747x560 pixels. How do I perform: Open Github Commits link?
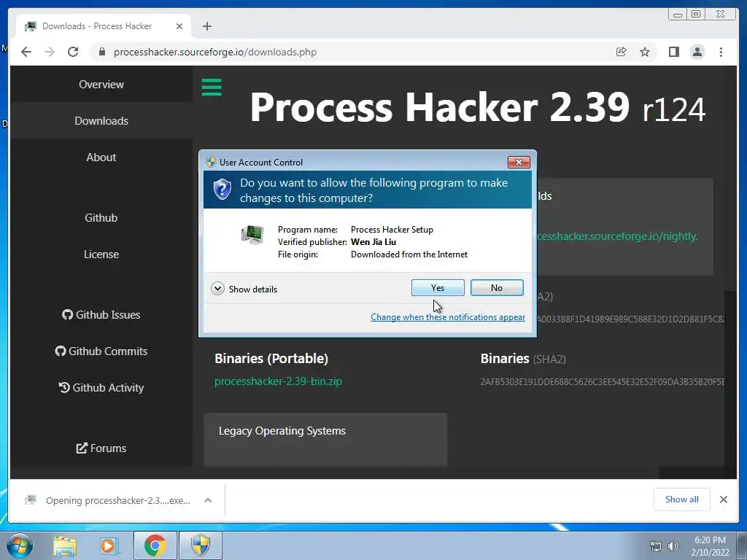click(101, 351)
